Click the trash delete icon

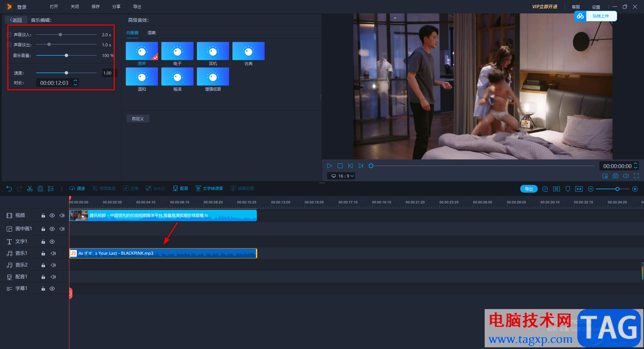point(40,189)
